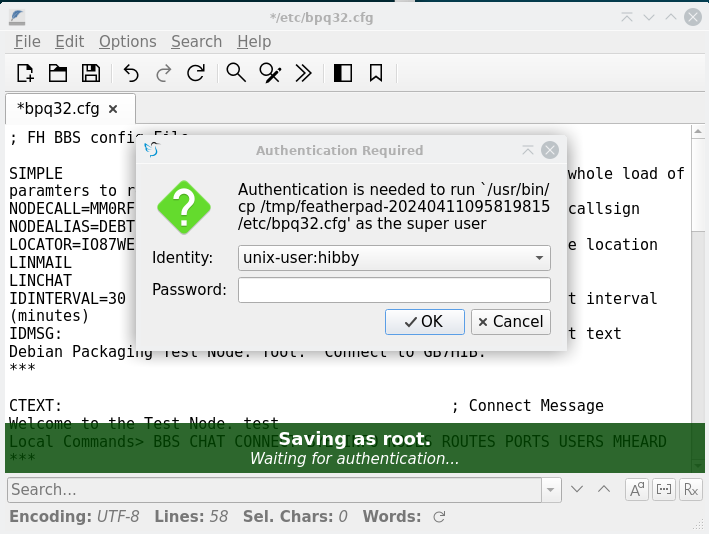The height and width of the screenshot is (534, 709).
Task: Toggle Match Case search option
Action: pyautogui.click(x=637, y=489)
